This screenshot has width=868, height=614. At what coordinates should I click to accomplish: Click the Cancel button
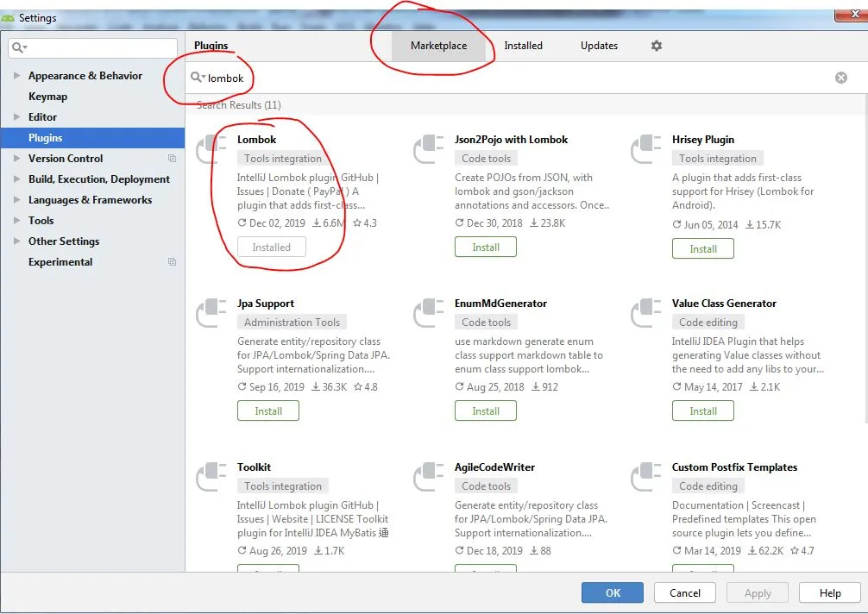pos(685,593)
